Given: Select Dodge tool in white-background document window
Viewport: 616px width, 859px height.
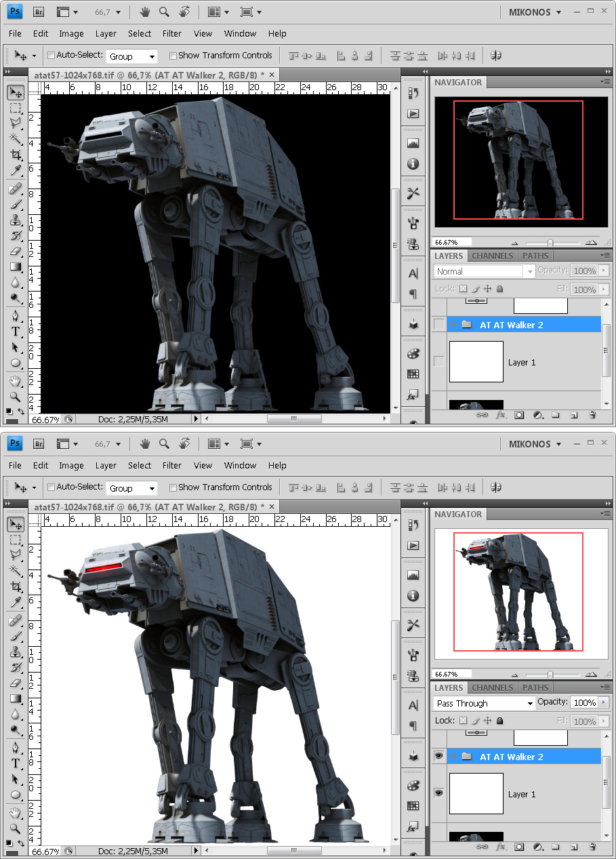Looking at the screenshot, I should point(16,730).
